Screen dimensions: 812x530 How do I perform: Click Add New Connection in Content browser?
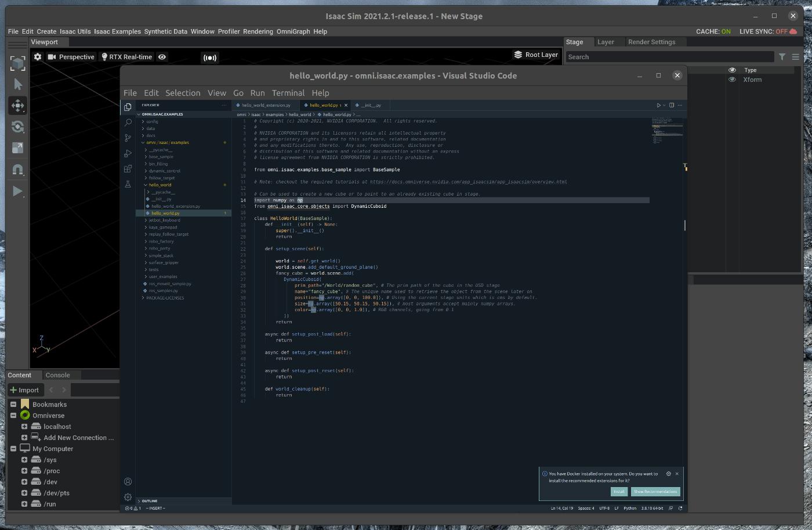tap(79, 438)
